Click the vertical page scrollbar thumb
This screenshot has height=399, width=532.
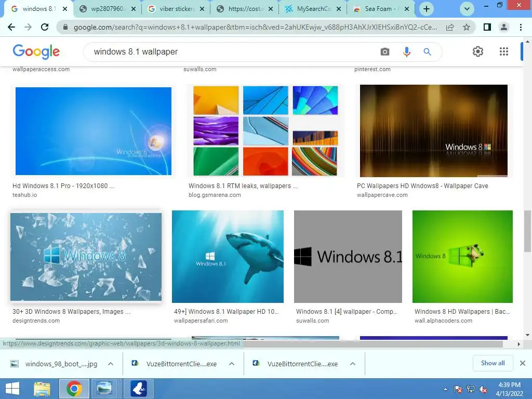(527, 231)
